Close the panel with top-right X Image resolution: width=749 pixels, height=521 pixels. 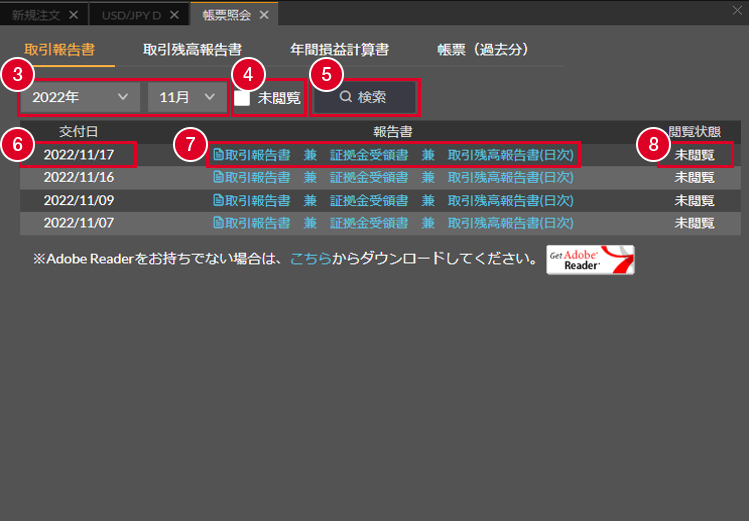pyautogui.click(x=737, y=11)
